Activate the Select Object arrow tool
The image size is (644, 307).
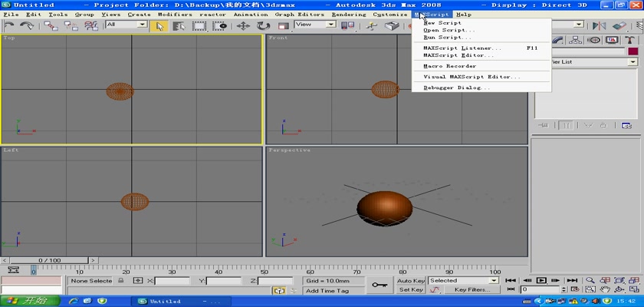point(159,26)
